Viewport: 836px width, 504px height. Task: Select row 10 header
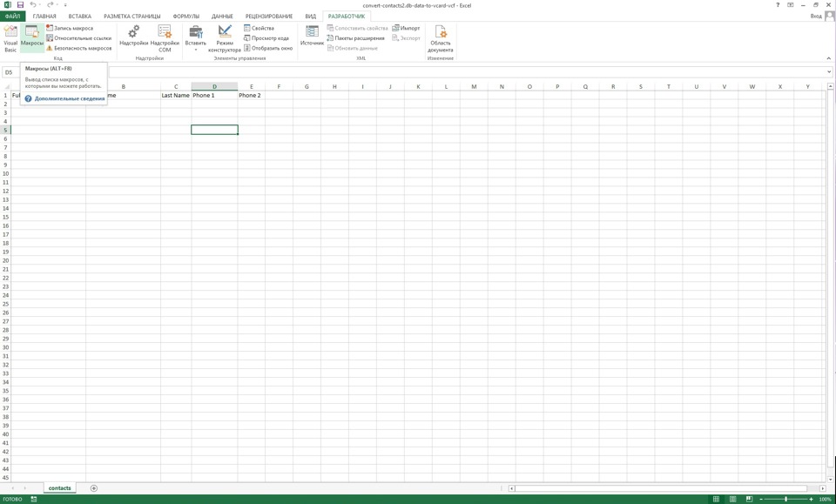[x=5, y=174]
